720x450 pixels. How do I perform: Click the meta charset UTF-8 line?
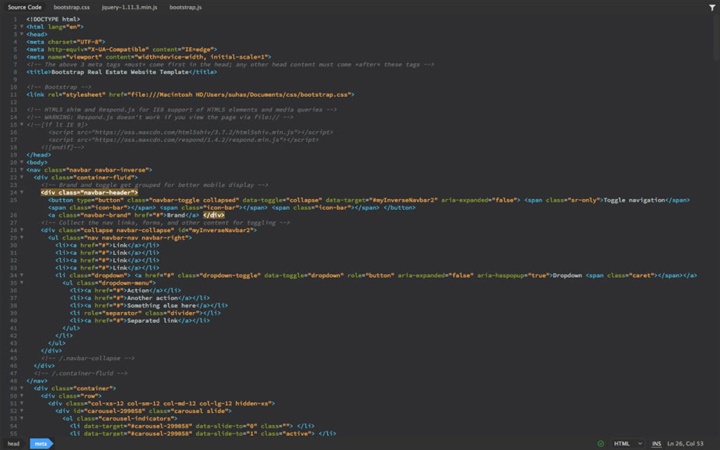[66, 42]
